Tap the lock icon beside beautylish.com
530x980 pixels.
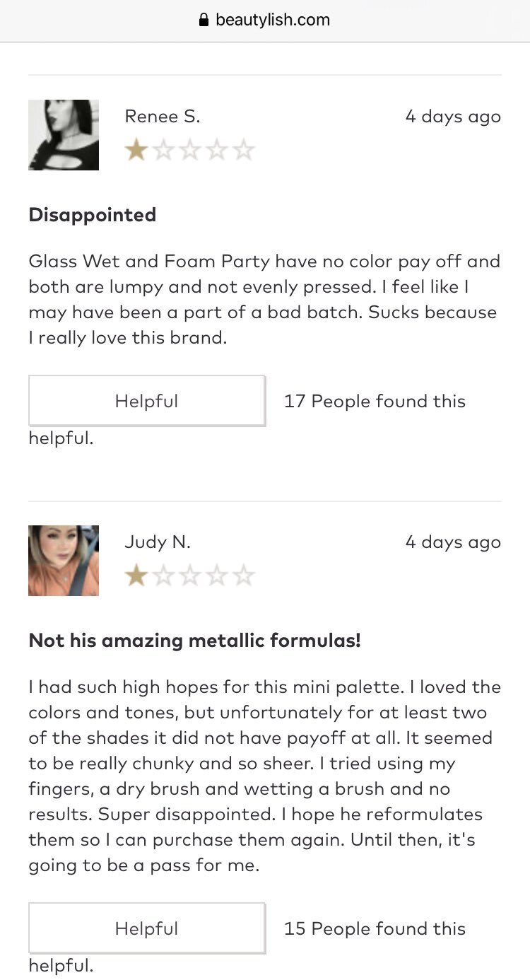[204, 20]
